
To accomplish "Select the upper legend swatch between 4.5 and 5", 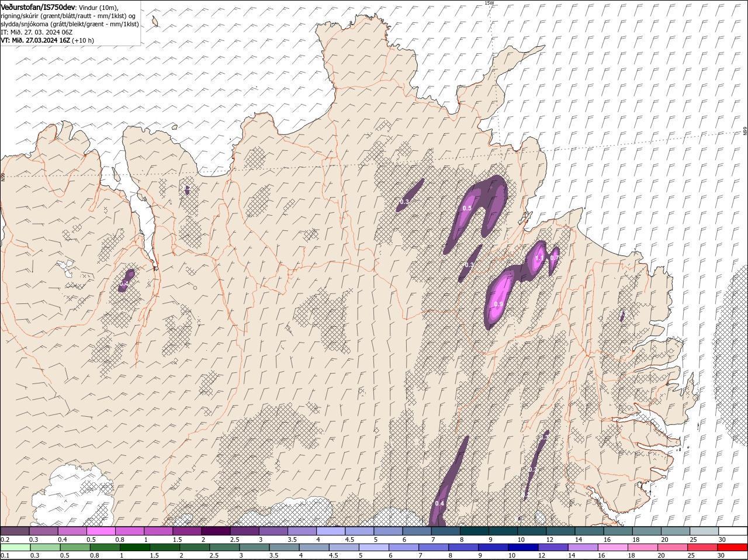I will pos(359,531).
